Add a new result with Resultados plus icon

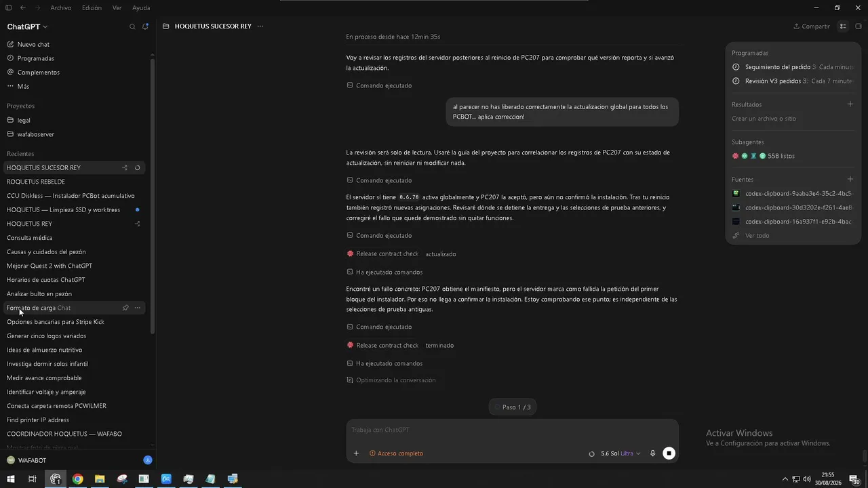click(850, 104)
